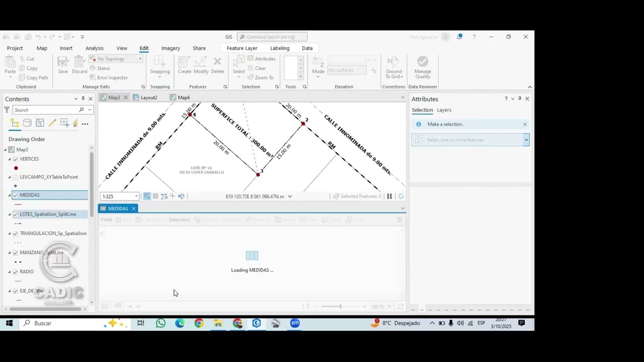Click the Paste tool in ribbon
This screenshot has width=644, height=362.
pyautogui.click(x=10, y=66)
